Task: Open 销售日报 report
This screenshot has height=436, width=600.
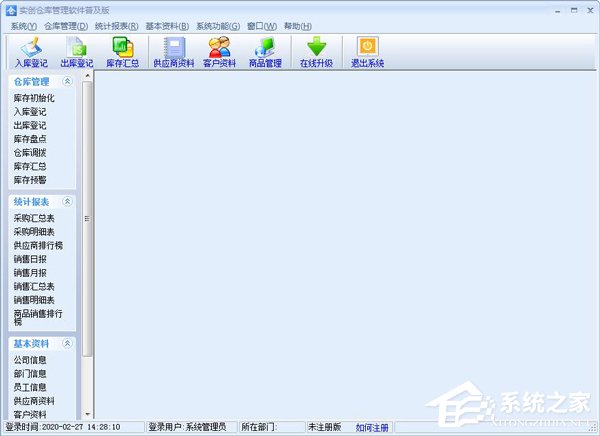Action: [30, 259]
